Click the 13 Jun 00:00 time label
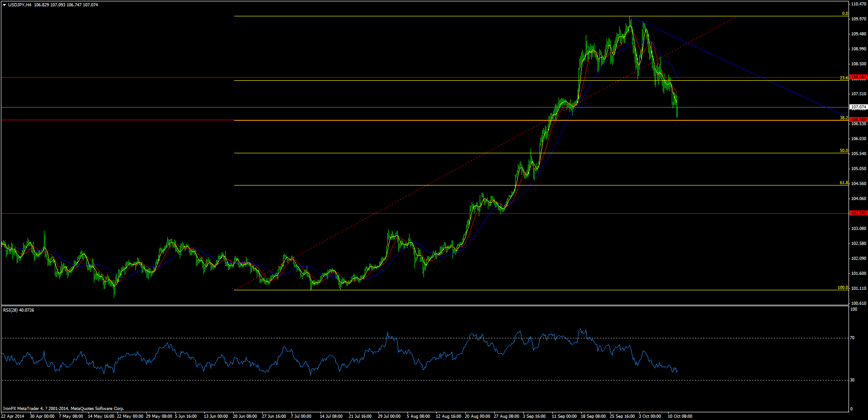This screenshot has height=420, width=868. click(x=216, y=416)
